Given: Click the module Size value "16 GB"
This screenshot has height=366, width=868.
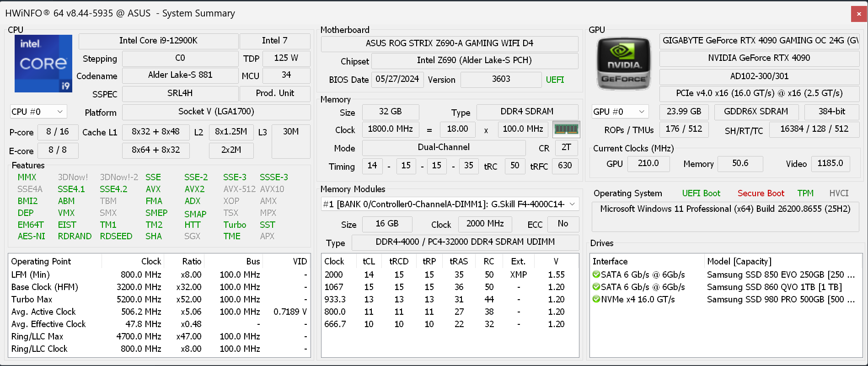Looking at the screenshot, I should 387,224.
